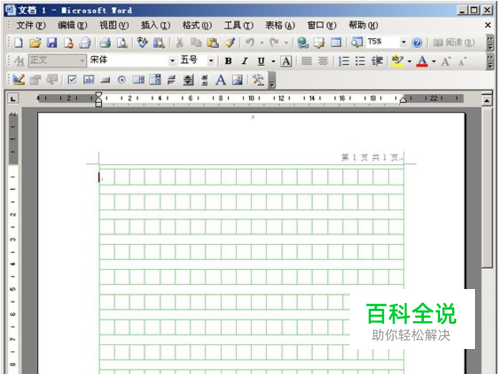
Task: Open the highlight color dropdown arrow
Action: point(409,61)
